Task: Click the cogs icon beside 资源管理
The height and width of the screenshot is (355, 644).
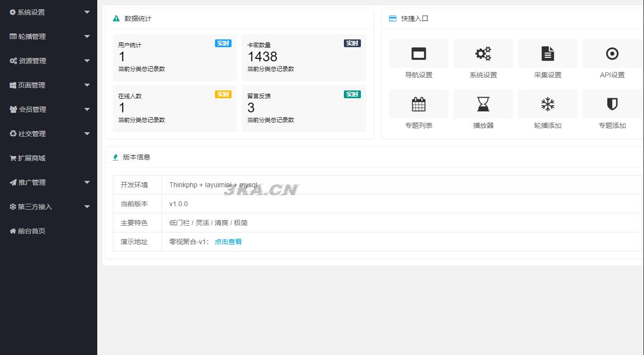Action: tap(14, 61)
